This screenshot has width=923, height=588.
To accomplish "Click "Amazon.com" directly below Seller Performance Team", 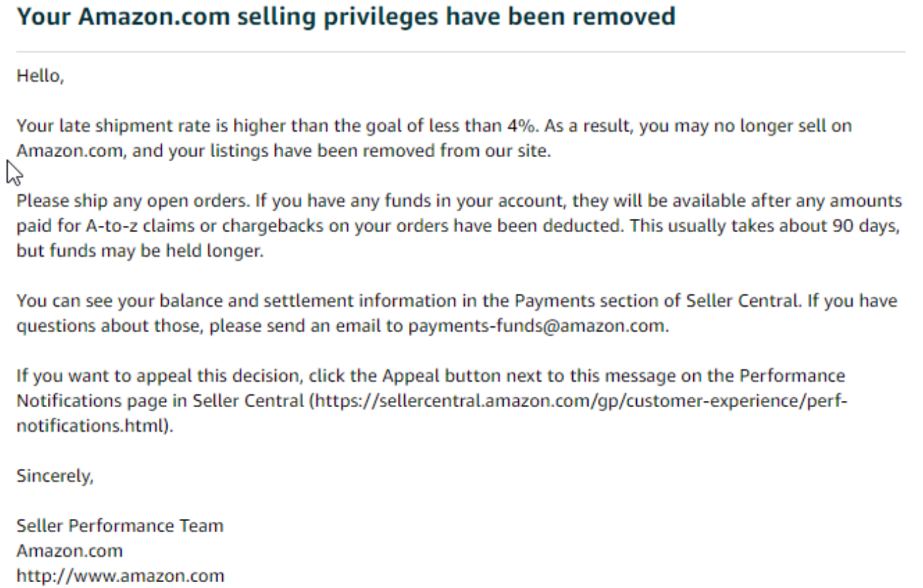I will 69,551.
